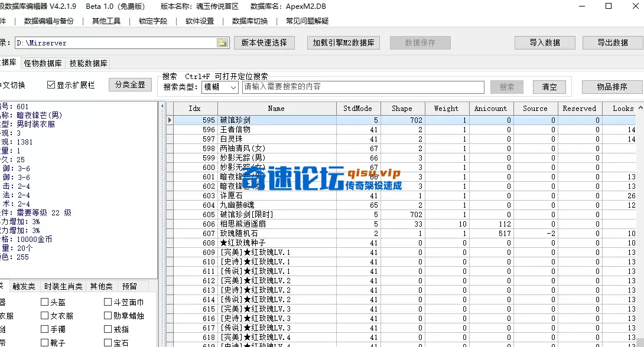Toggle the 显示扩展栏 checkbox

50,84
